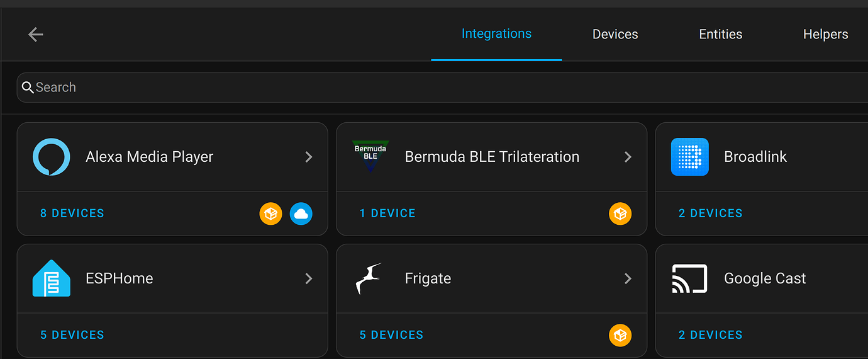Click the back arrow icon
The image size is (868, 359).
[x=36, y=35]
